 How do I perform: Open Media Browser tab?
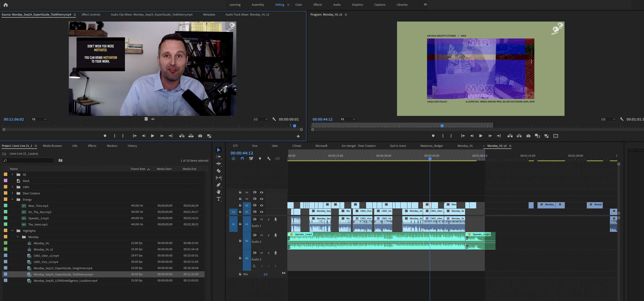pyautogui.click(x=52, y=146)
